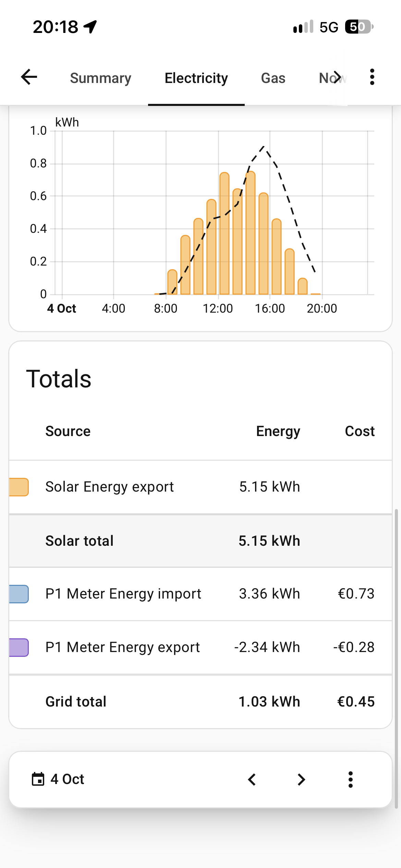Tap the location arrow in status bar

pos(90,27)
